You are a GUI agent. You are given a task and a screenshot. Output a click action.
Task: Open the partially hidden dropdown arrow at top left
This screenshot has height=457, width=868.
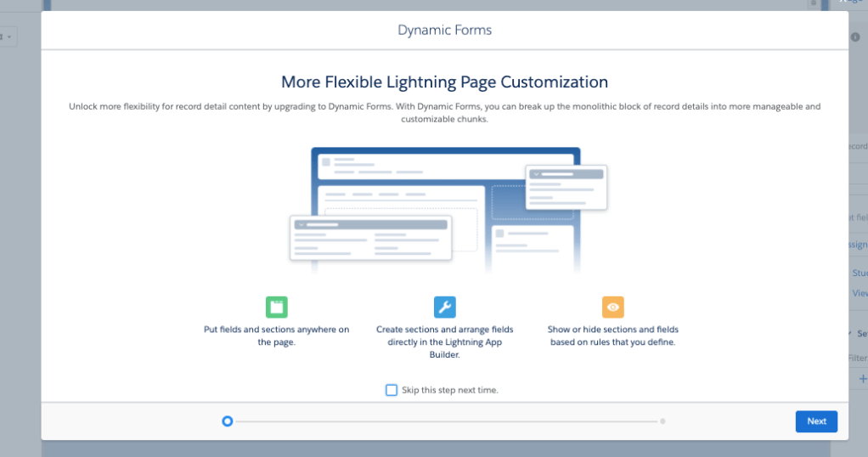[10, 37]
